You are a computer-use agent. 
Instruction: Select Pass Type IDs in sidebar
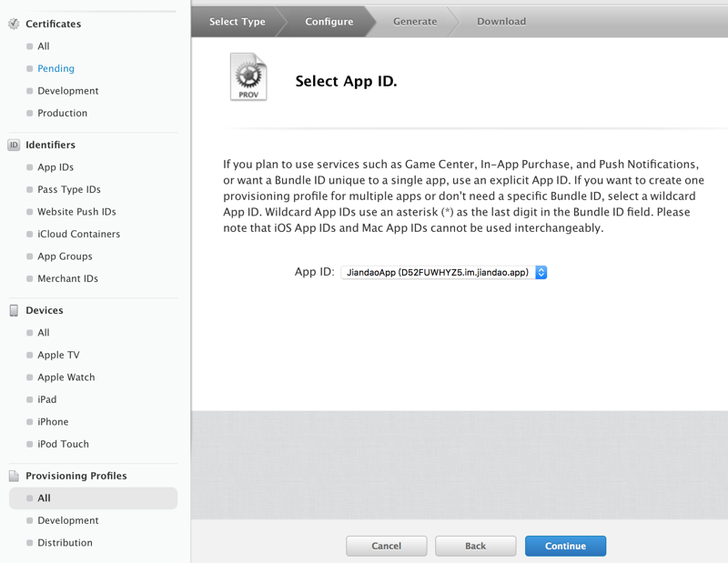[69, 189]
